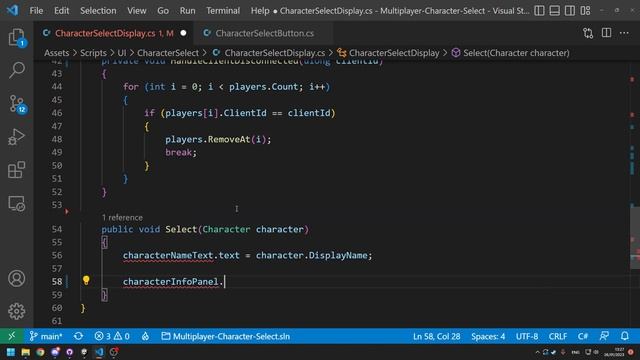640x360 pixels.
Task: Open Windows Start menu
Action: tap(11, 352)
